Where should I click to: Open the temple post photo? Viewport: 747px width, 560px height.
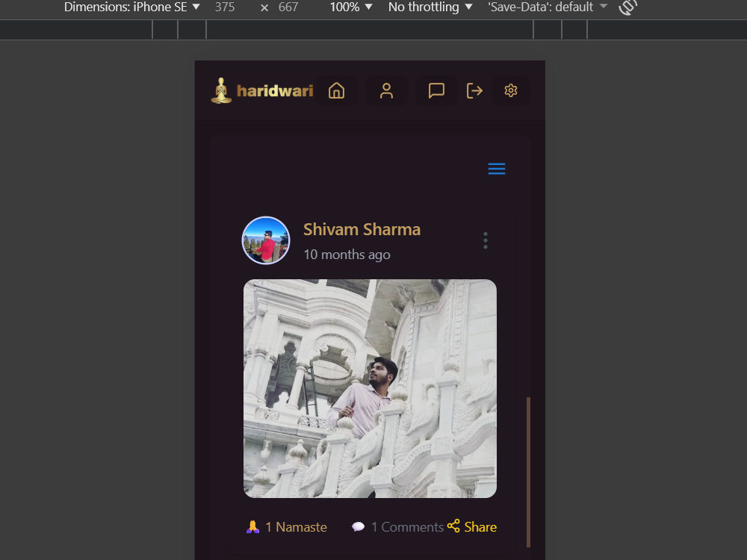(x=371, y=388)
